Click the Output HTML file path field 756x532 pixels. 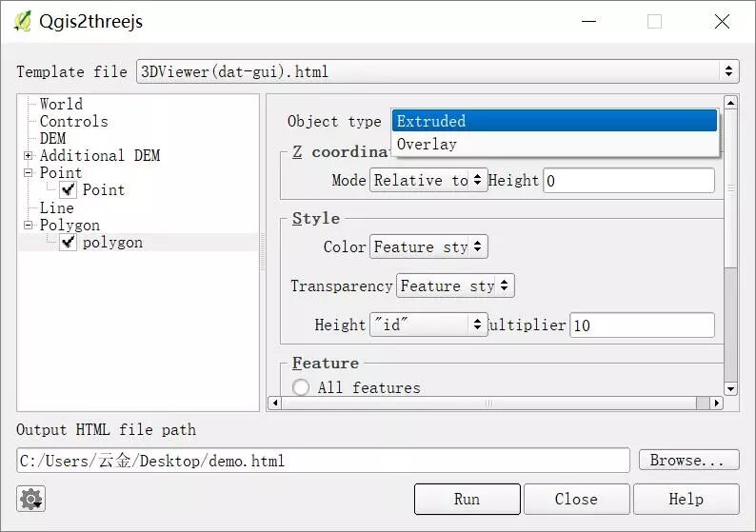click(x=323, y=461)
